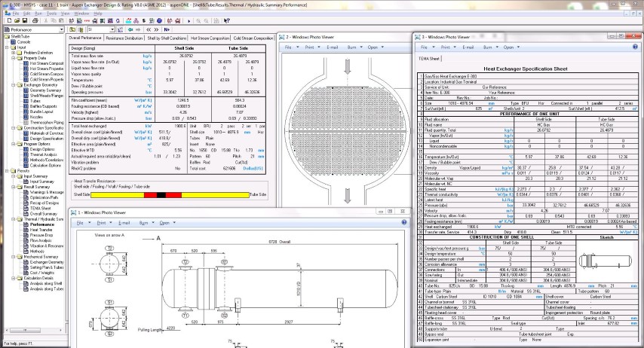Image resolution: width=644 pixels, height=348 pixels.
Task: Click the black wall segment of resistance bar
Action: pos(160,194)
